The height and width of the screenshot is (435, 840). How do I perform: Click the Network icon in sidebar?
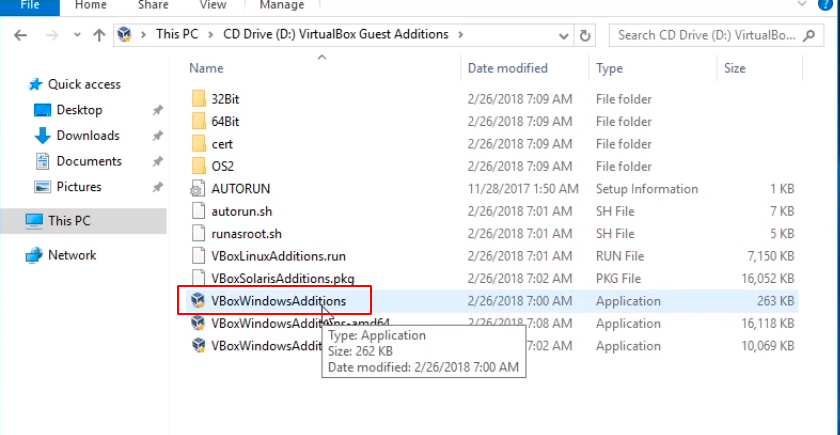[x=34, y=255]
